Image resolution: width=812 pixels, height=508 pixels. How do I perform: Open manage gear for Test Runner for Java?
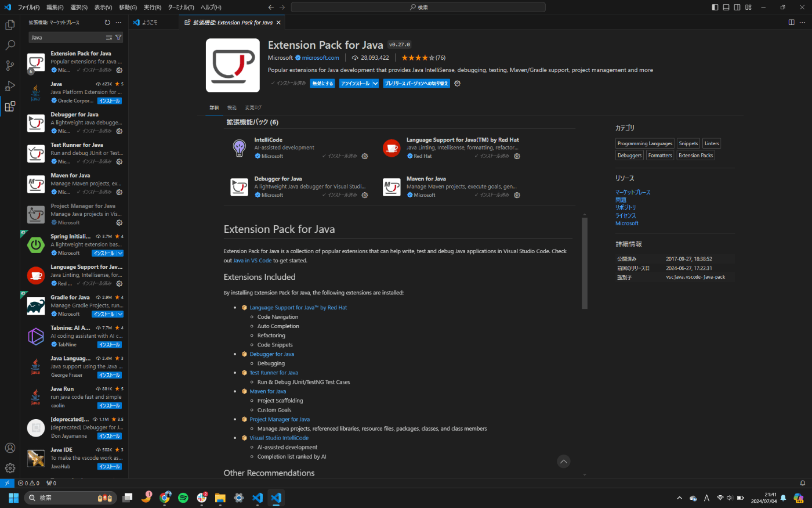click(119, 161)
